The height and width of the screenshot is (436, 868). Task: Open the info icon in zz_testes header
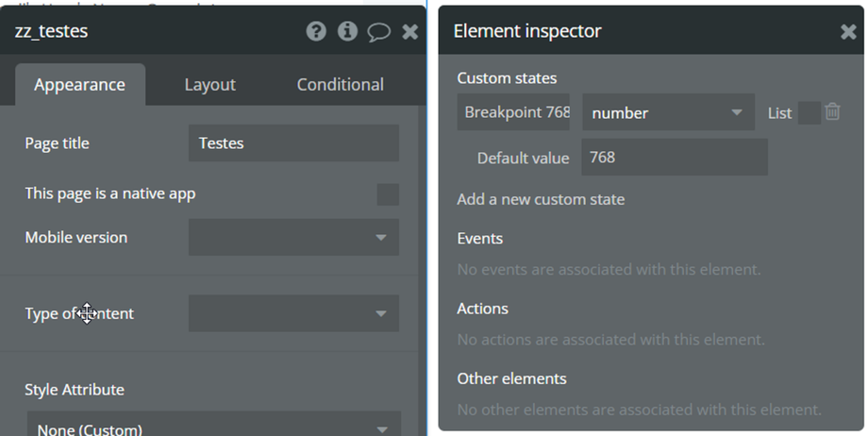(347, 31)
